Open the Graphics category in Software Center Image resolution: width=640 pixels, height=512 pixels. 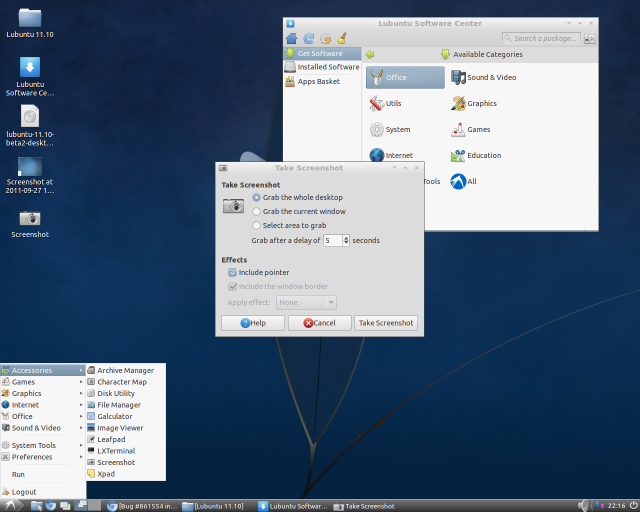(474, 103)
